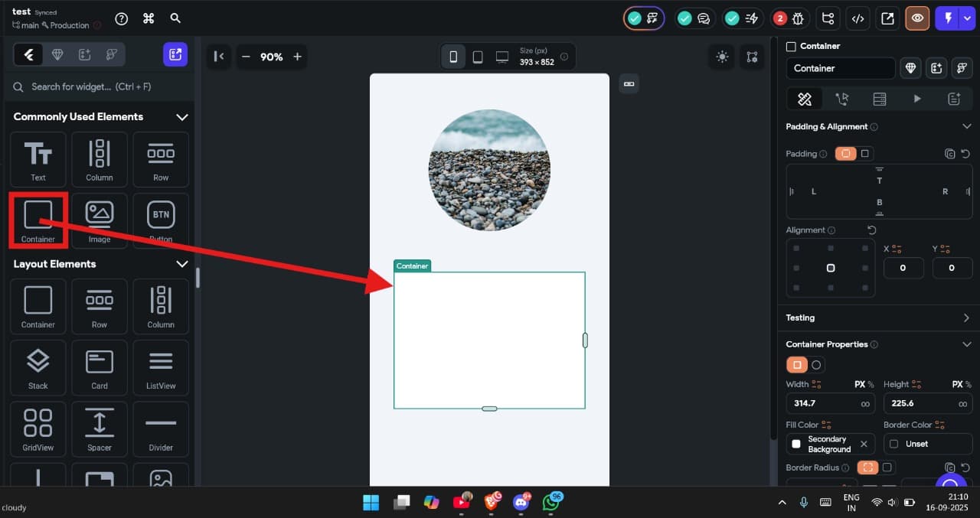Select the Text widget element

[38, 159]
